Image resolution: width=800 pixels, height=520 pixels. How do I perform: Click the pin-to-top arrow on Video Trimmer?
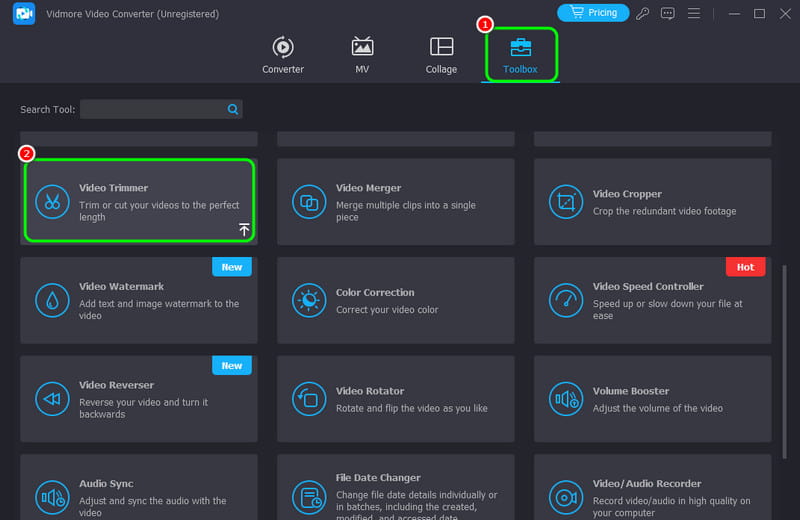tap(244, 230)
